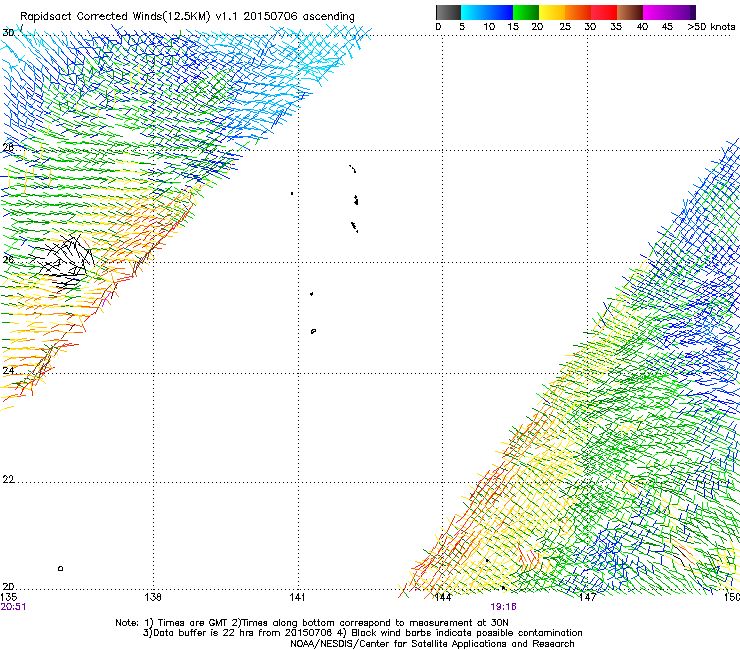Click the cluster of black contaminated wind barbs
The image size is (740, 650).
[61, 261]
